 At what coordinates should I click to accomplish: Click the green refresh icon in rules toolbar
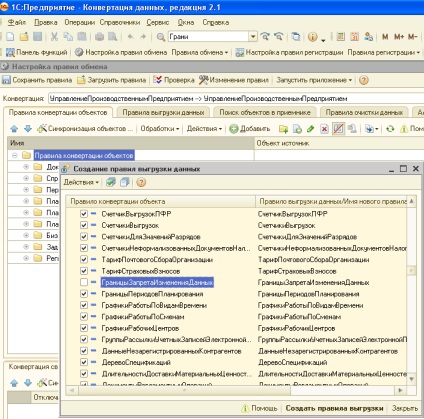pyautogui.click(x=390, y=129)
